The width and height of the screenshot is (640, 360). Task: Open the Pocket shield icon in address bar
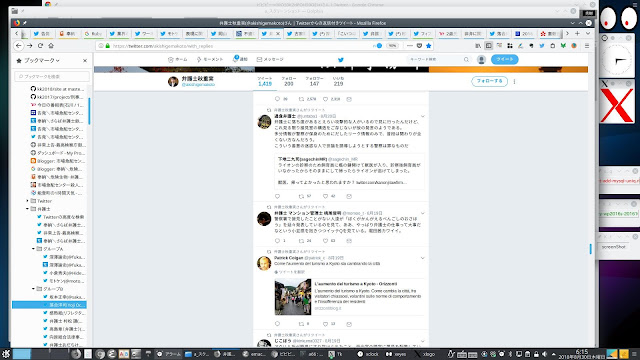coord(419,46)
